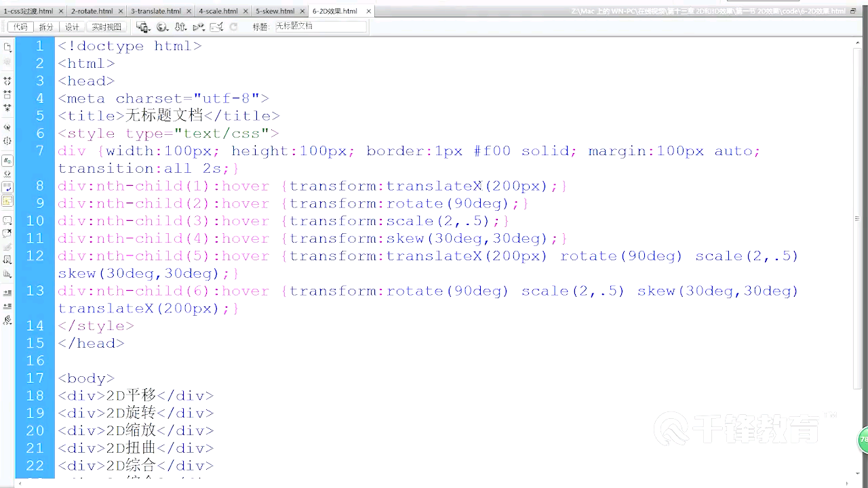This screenshot has height=488, width=868.
Task: Click the "<div>2D旋转</div>" line
Action: (136, 413)
